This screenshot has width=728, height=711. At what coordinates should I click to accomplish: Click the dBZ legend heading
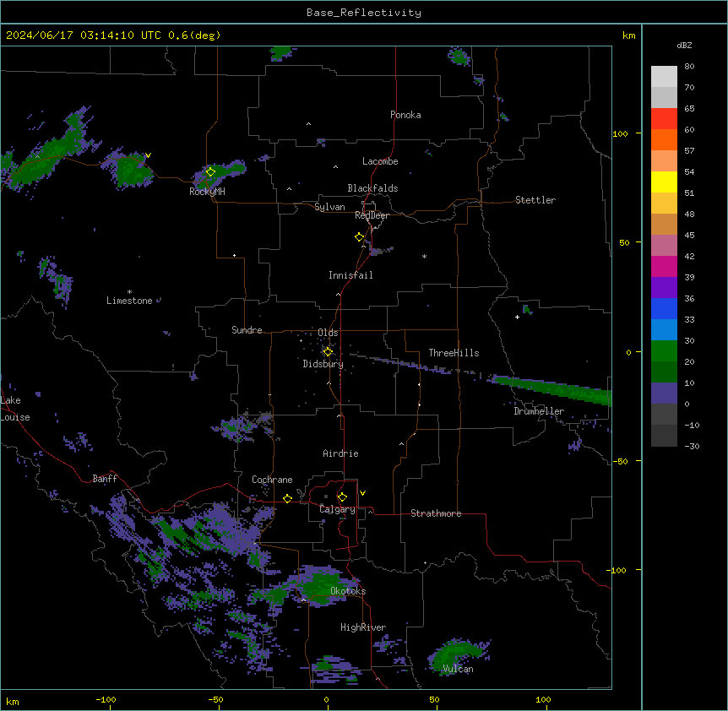click(x=684, y=46)
